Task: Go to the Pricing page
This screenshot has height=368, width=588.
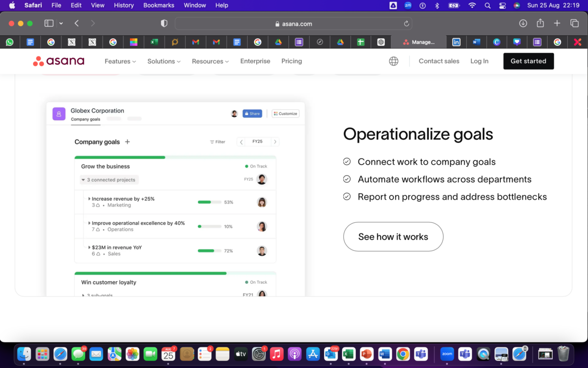Action: tap(291, 61)
